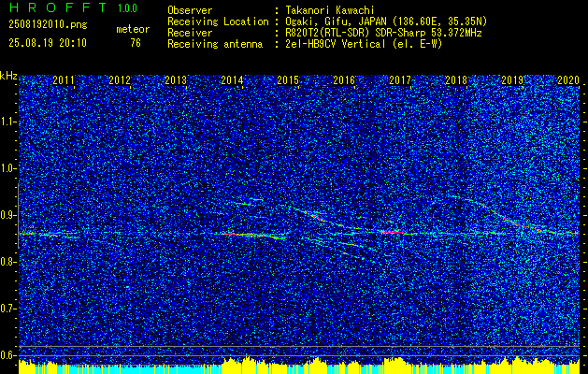Click the Receiving antenna label

[x=215, y=44]
